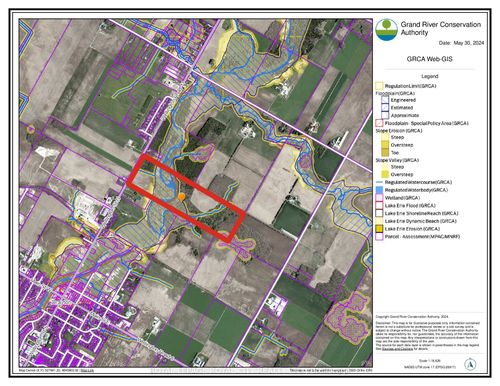Click the Slope Valley (GRCA) group label
Image resolution: width=500 pixels, height=386 pixels.
[397, 160]
